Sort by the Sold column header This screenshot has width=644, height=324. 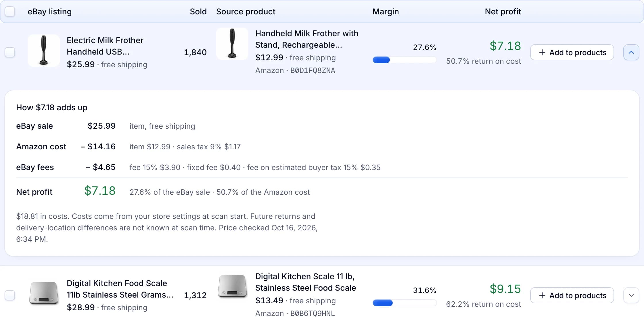(x=198, y=11)
